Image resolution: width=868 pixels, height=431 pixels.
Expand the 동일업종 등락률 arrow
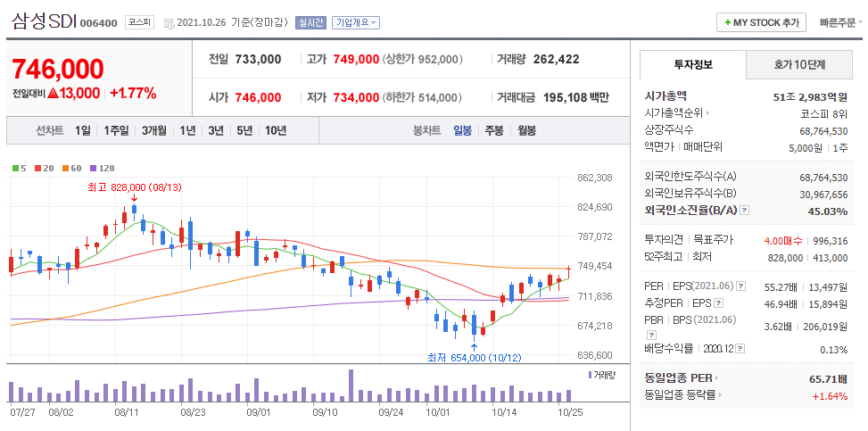tap(721, 395)
